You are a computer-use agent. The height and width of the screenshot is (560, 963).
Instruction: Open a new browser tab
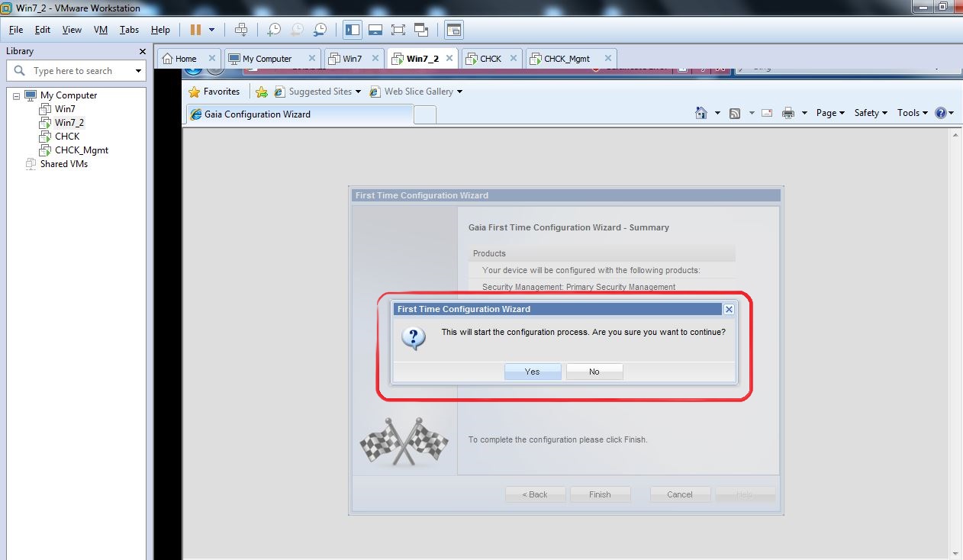point(425,114)
